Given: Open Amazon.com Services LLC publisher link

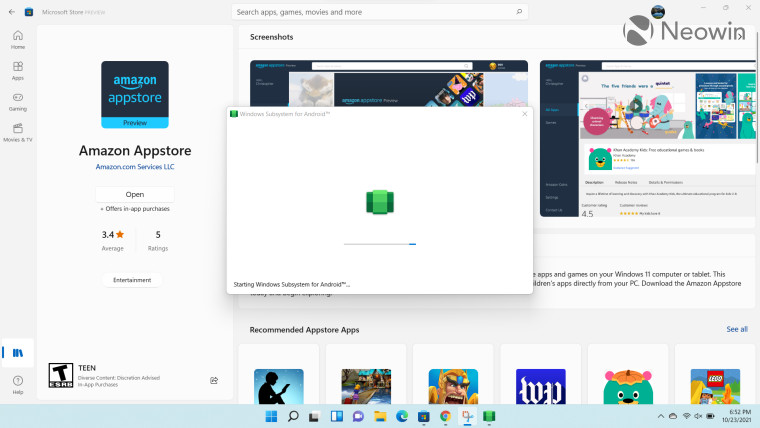Looking at the screenshot, I should click(x=135, y=167).
